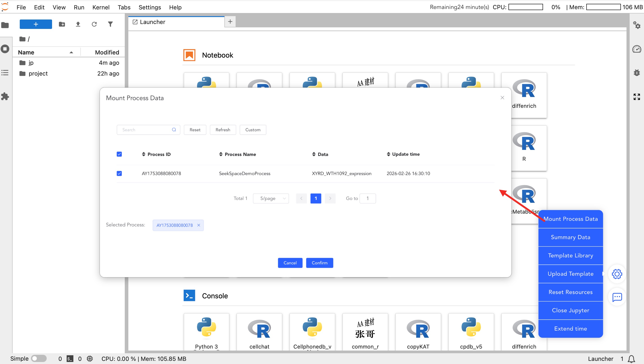The width and height of the screenshot is (644, 364).
Task: Uncheck the select-all header checkbox
Action: pos(119,154)
